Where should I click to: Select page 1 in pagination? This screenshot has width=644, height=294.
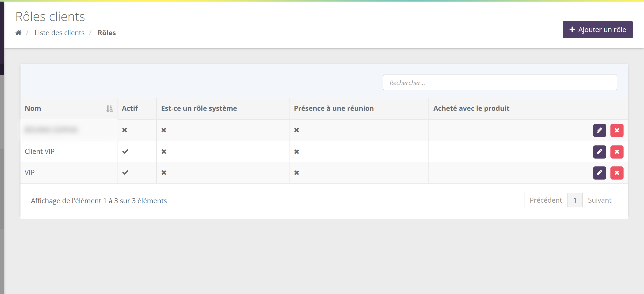(575, 200)
